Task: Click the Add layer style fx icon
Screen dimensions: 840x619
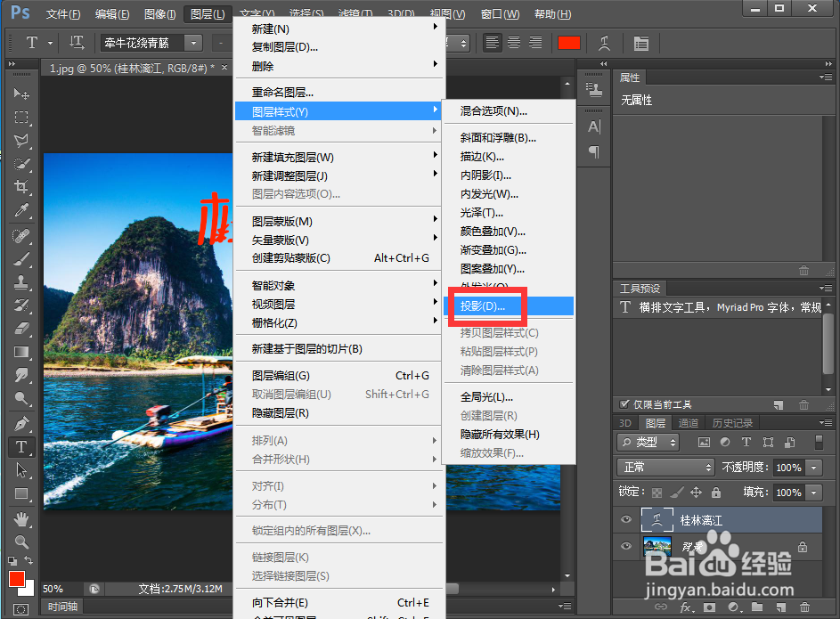Action: pos(684,607)
